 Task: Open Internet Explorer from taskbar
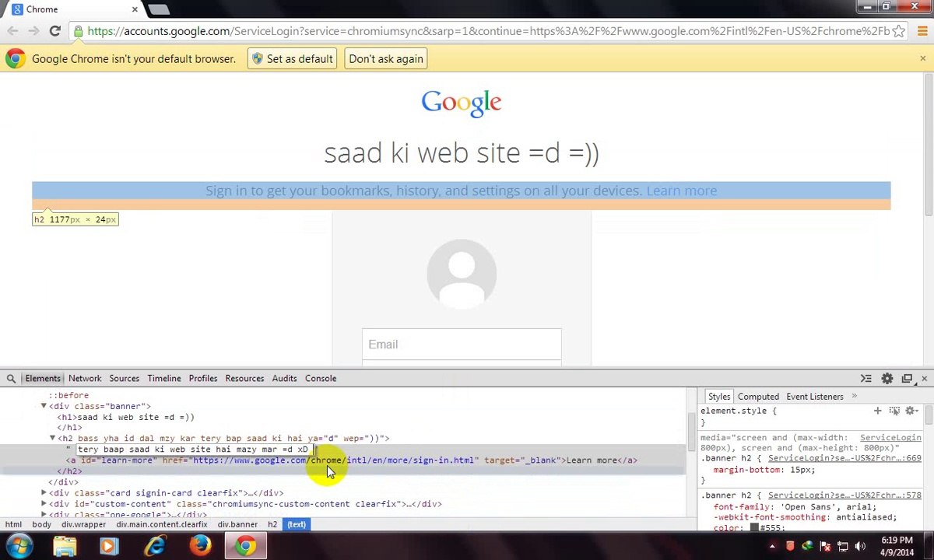(155, 546)
